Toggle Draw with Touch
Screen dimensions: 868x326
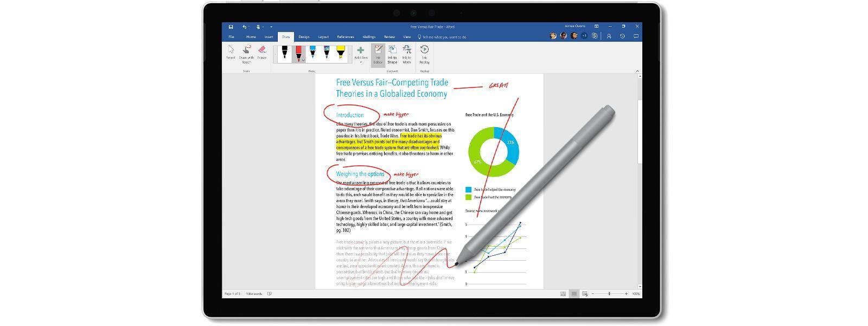pyautogui.click(x=246, y=54)
